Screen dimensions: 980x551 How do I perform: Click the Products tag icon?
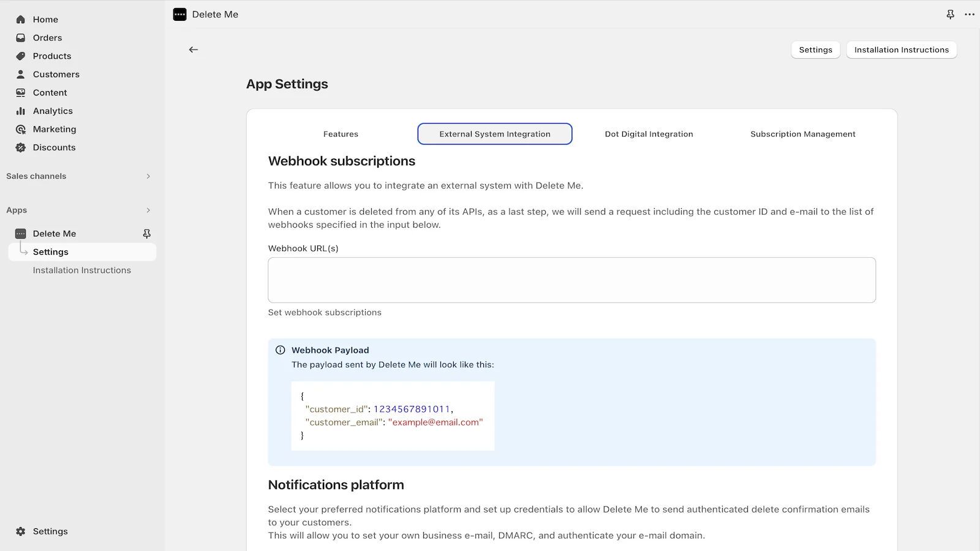[21, 56]
